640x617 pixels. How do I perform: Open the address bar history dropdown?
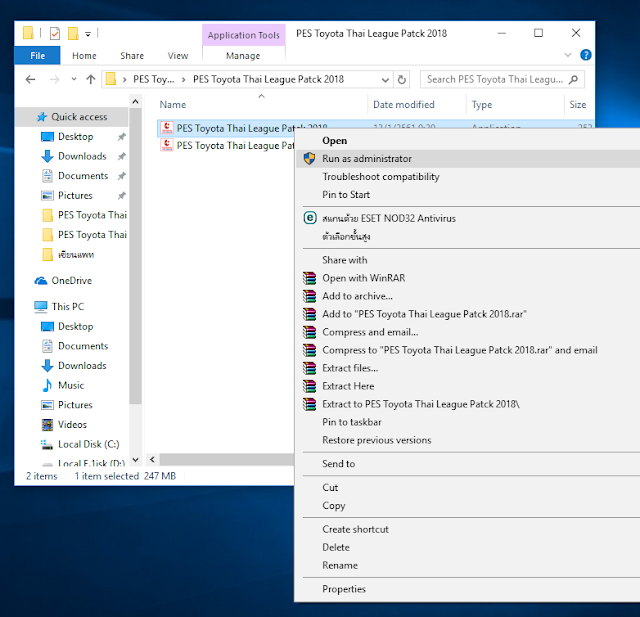pyautogui.click(x=385, y=80)
